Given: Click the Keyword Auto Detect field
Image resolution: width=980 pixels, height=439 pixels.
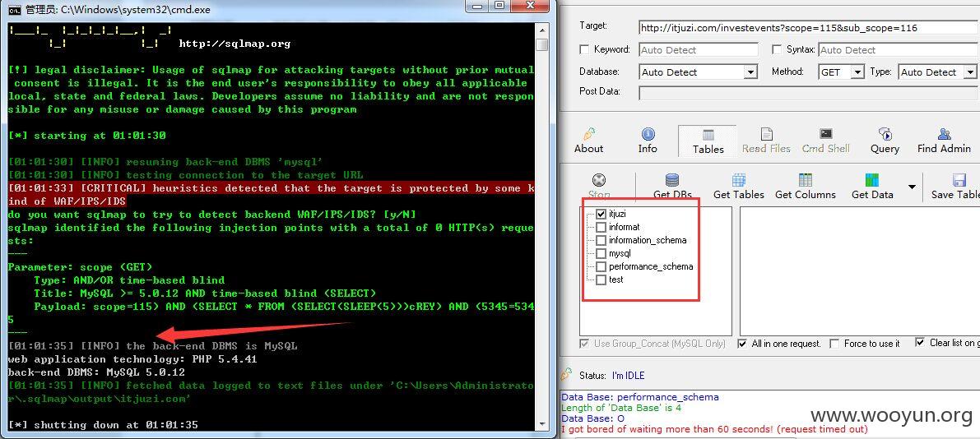Looking at the screenshot, I should [x=699, y=49].
